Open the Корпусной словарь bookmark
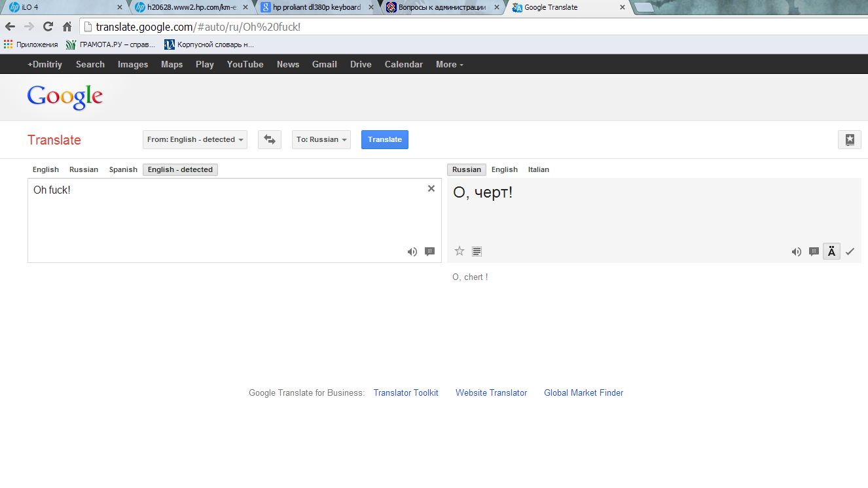This screenshot has width=868, height=488. pos(209,44)
